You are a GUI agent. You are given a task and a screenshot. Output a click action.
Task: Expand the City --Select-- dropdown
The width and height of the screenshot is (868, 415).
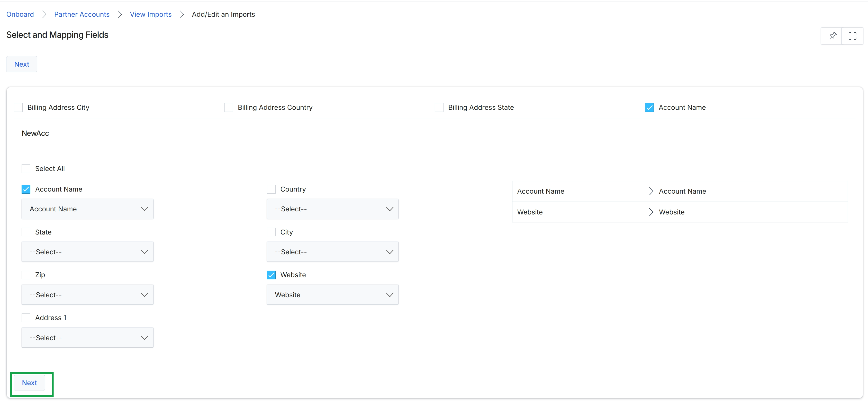pos(332,252)
